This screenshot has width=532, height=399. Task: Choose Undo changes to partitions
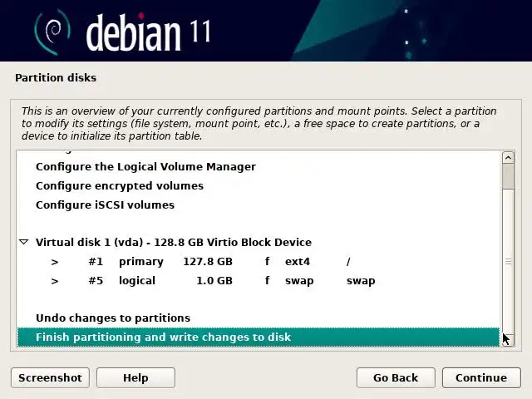pos(259,318)
